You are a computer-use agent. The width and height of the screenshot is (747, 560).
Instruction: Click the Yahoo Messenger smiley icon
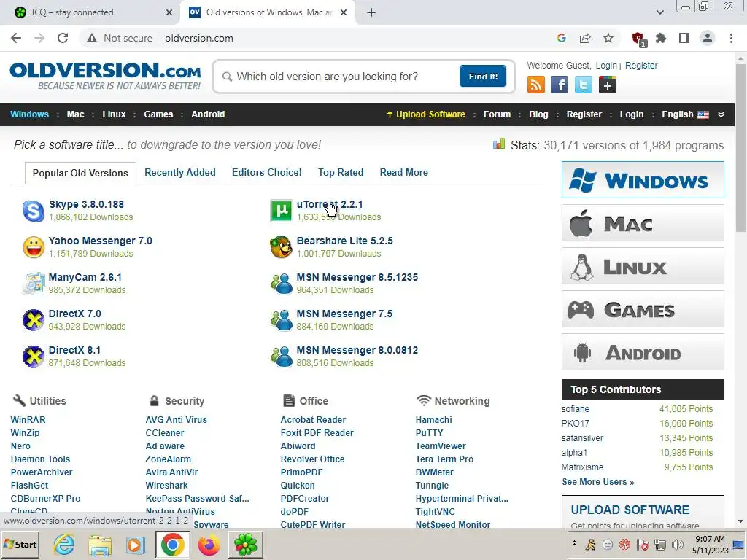(x=34, y=247)
